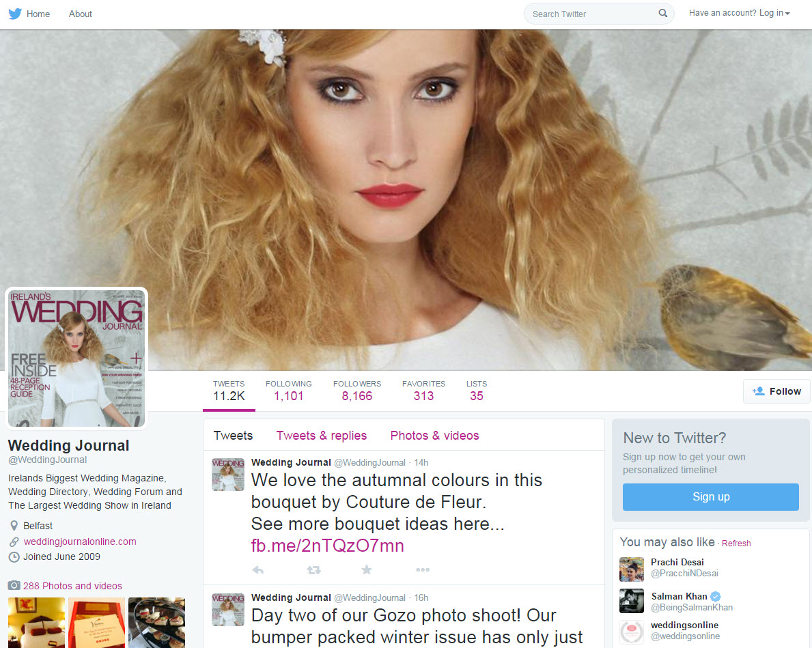View the Lists 35 stat

(477, 391)
